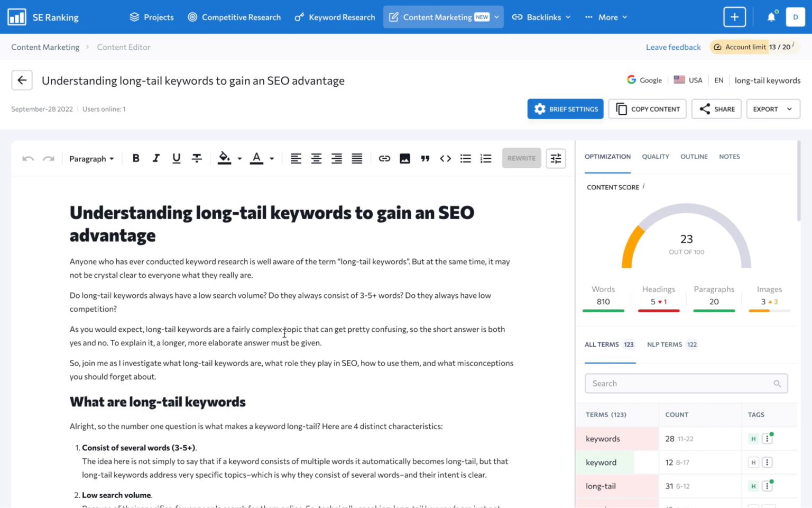Insert a code block
The height and width of the screenshot is (508, 812).
(x=445, y=158)
